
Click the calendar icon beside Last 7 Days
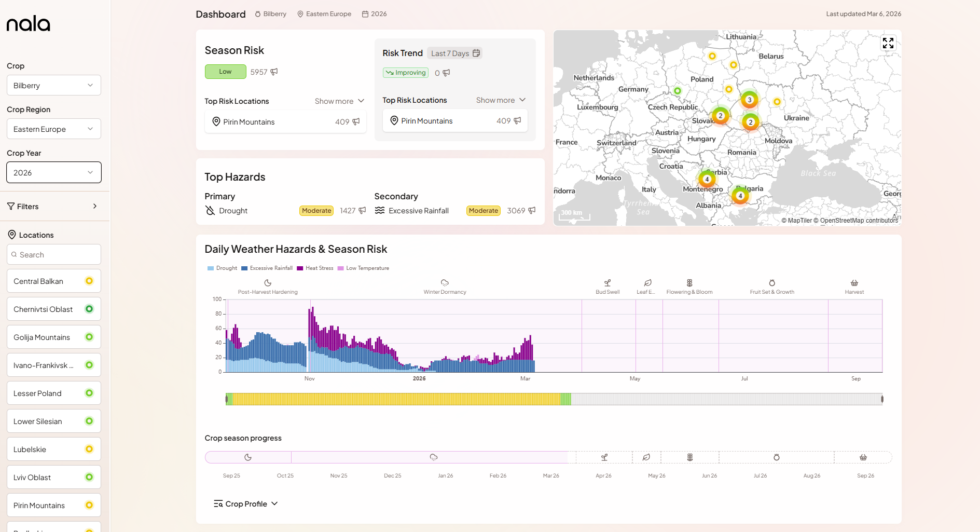[476, 53]
